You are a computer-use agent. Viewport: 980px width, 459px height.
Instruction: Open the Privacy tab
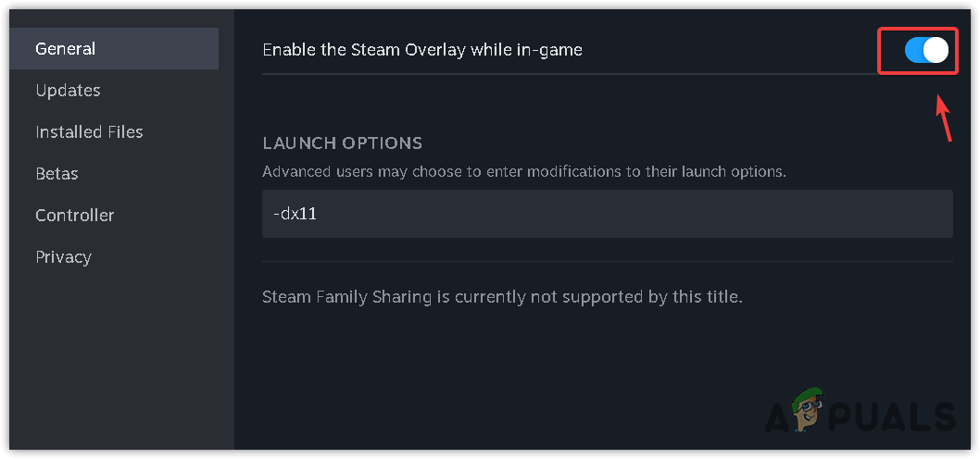click(x=63, y=257)
